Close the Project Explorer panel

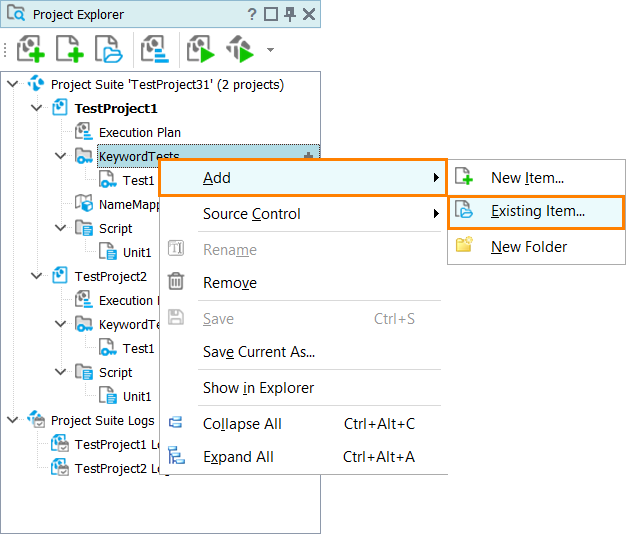[309, 14]
